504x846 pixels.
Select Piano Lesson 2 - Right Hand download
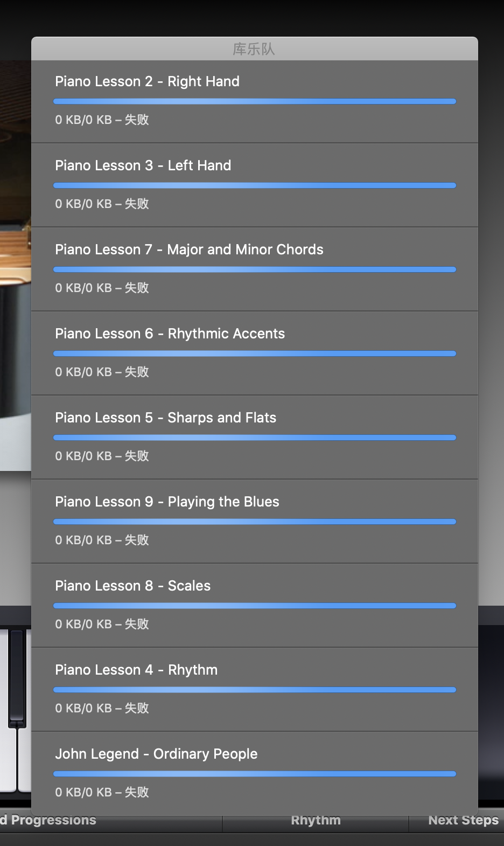[147, 81]
